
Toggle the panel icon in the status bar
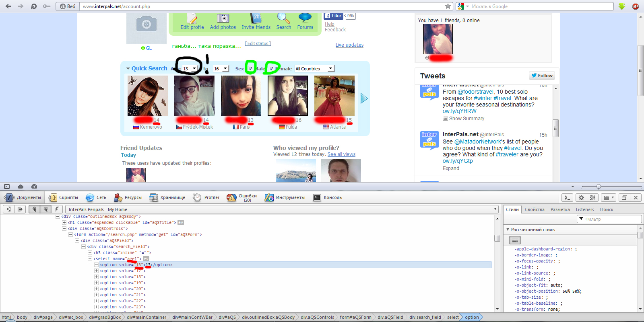7,187
